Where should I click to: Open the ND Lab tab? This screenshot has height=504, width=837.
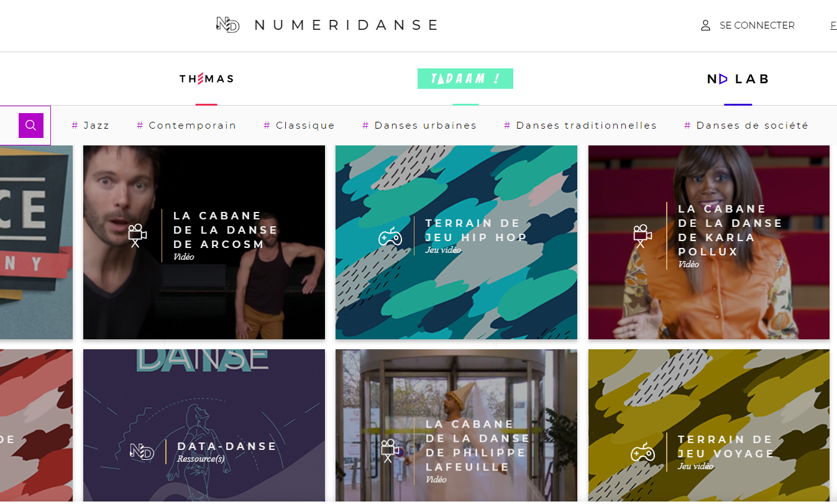click(x=738, y=79)
